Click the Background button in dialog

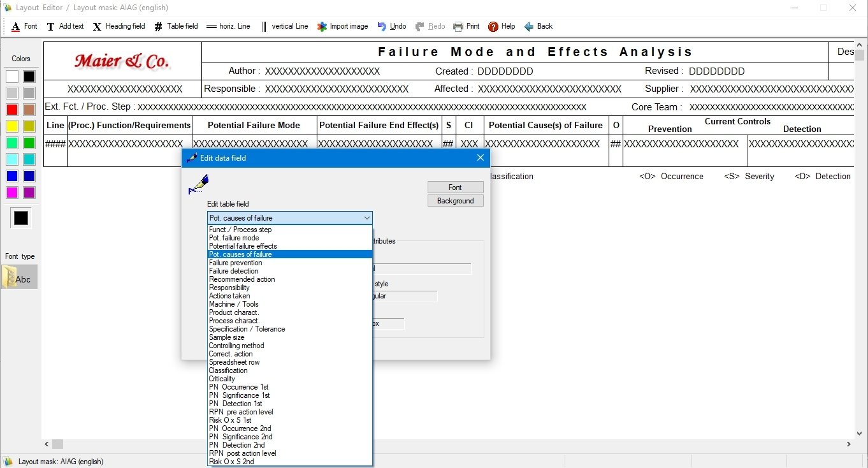click(455, 201)
